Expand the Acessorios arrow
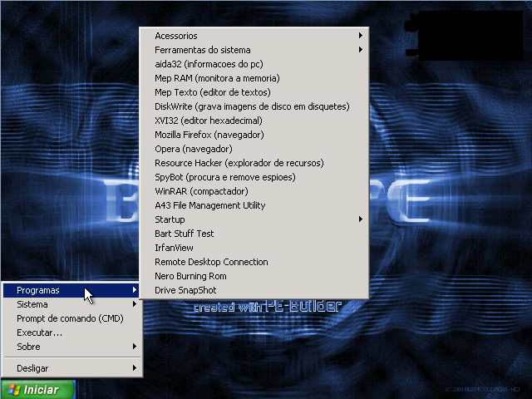This screenshot has height=399, width=532. [361, 35]
